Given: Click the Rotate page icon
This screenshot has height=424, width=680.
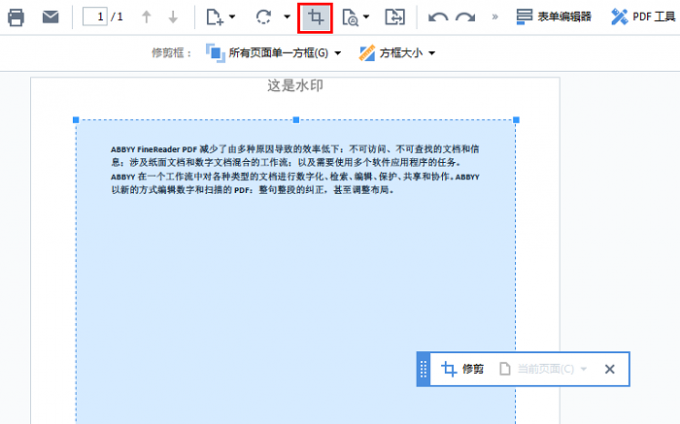Looking at the screenshot, I should [264, 17].
